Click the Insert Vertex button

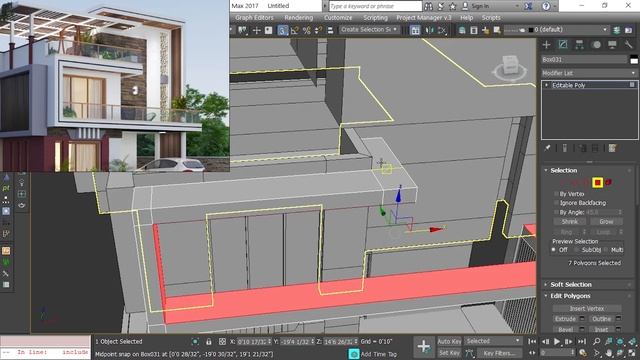[587, 309]
